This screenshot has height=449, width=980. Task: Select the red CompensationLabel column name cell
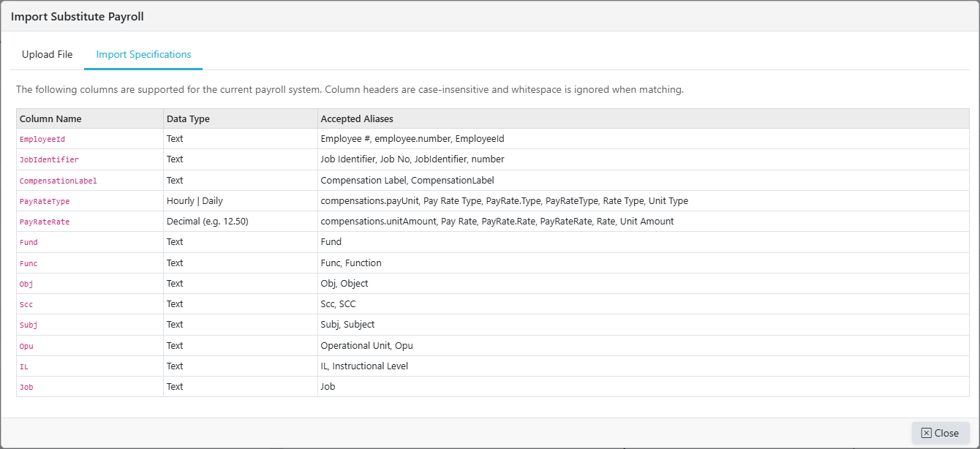(90, 181)
